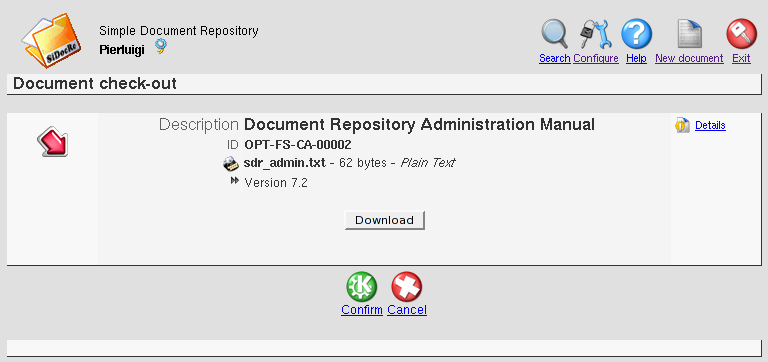Image resolution: width=768 pixels, height=362 pixels.
Task: Open the Search link
Action: click(554, 58)
